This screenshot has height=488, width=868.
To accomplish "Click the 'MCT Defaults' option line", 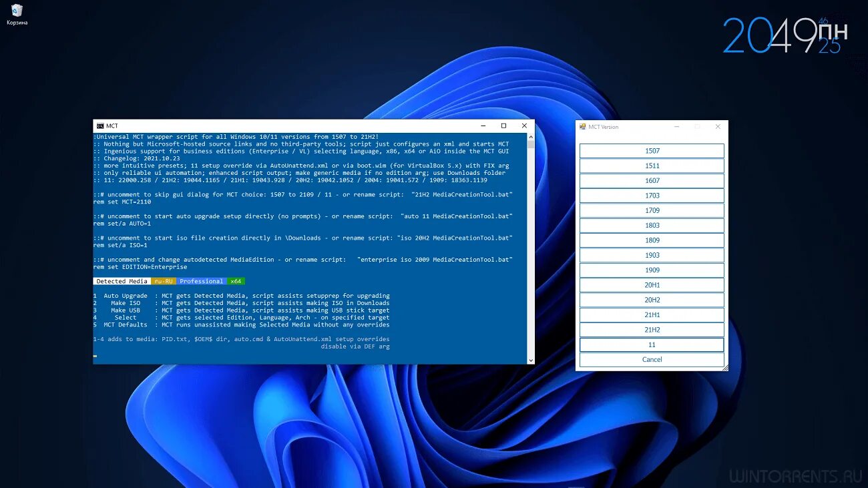I will [242, 324].
